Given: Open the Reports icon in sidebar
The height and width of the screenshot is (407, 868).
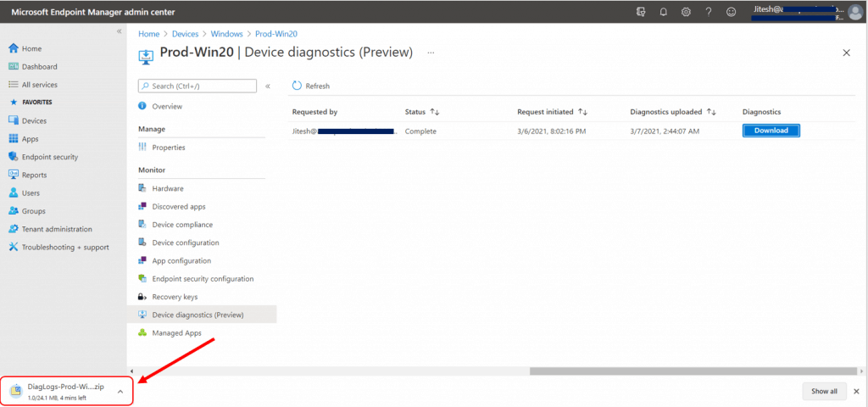Looking at the screenshot, I should click(14, 175).
